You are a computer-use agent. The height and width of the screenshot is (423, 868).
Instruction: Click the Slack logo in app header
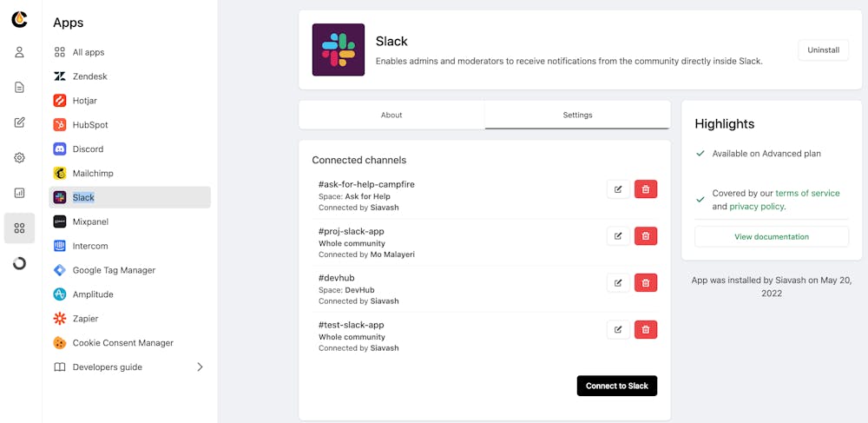339,50
